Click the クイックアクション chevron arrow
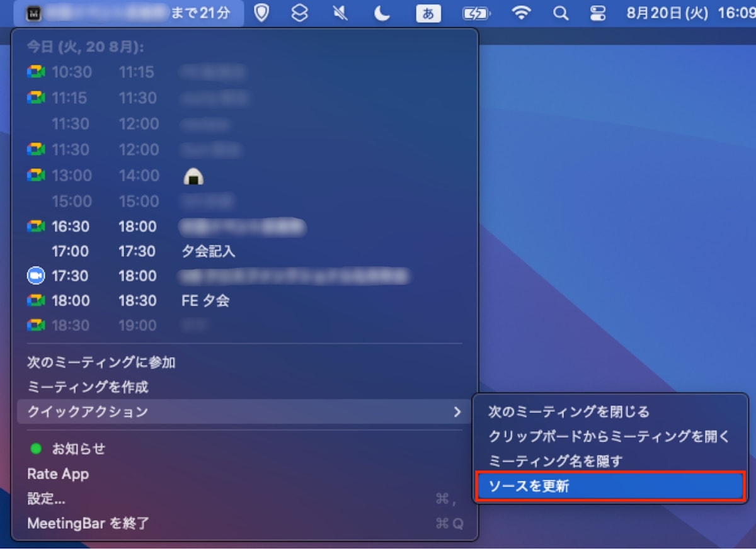The width and height of the screenshot is (756, 549). [x=457, y=412]
